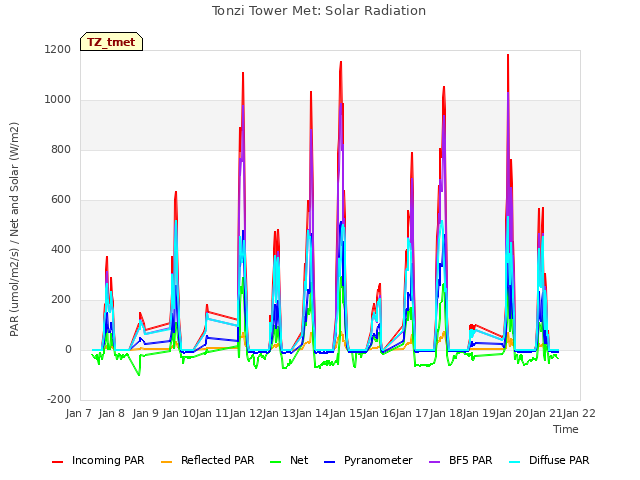Click the cyan Diffuse PAR color swatch
This screenshot has width=640, height=480.
[x=515, y=462]
